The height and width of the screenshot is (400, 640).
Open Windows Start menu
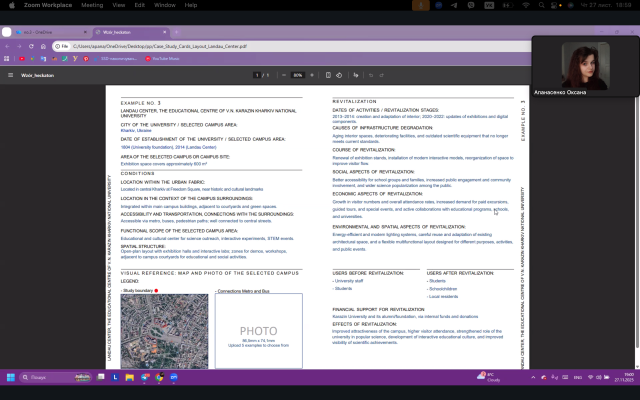click(x=11, y=377)
